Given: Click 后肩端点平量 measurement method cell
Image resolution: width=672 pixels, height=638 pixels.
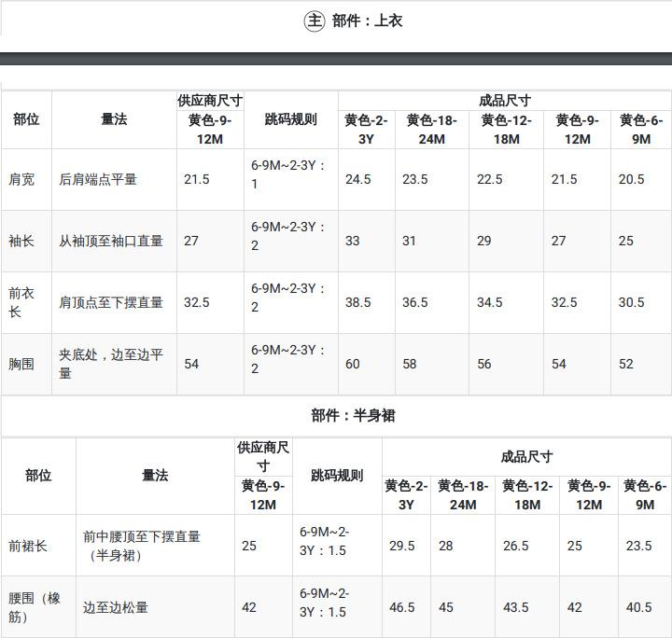Looking at the screenshot, I should [98, 179].
